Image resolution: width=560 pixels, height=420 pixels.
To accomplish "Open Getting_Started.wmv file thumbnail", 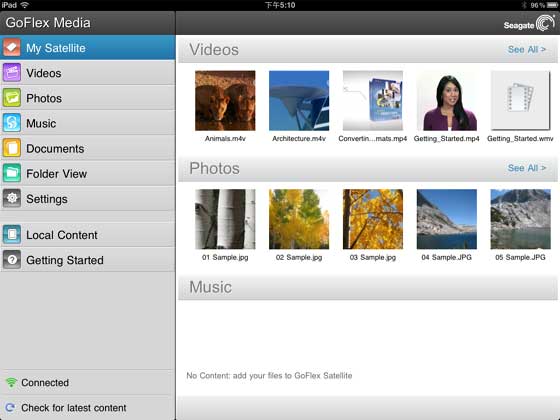I will pos(521,100).
